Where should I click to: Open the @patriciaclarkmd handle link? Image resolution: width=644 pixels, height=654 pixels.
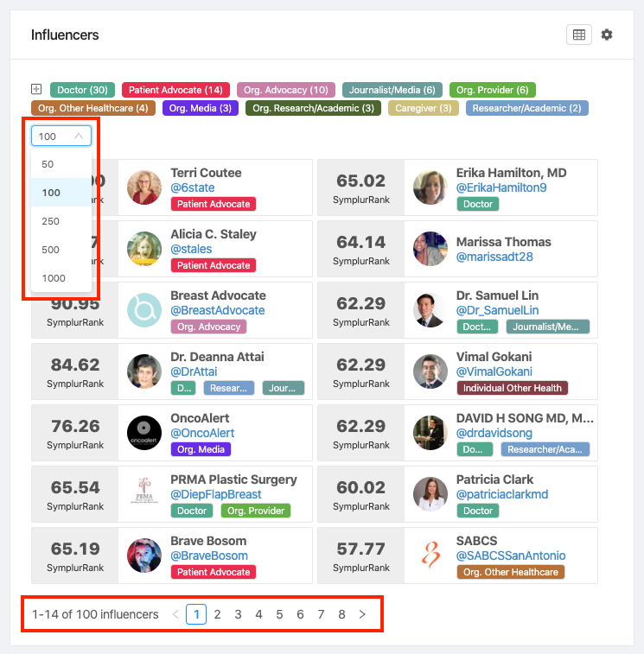point(502,494)
